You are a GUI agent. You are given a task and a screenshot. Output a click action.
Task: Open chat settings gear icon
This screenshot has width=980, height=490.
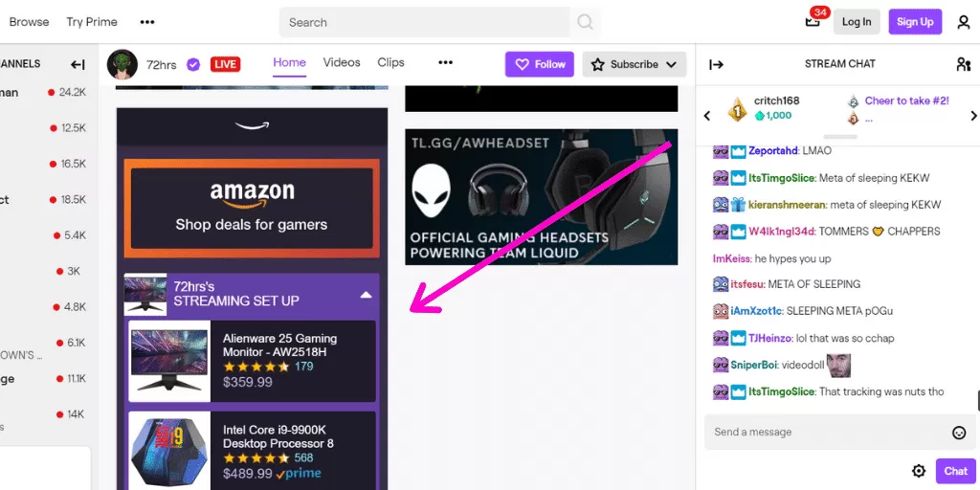(x=919, y=471)
